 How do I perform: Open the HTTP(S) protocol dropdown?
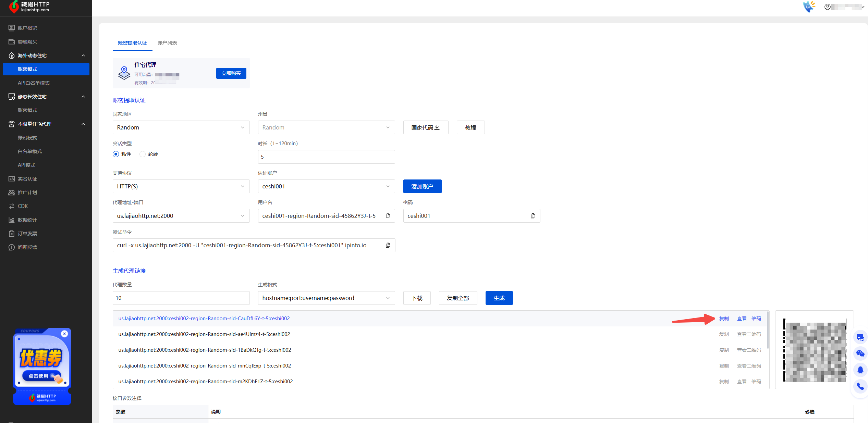(x=181, y=186)
